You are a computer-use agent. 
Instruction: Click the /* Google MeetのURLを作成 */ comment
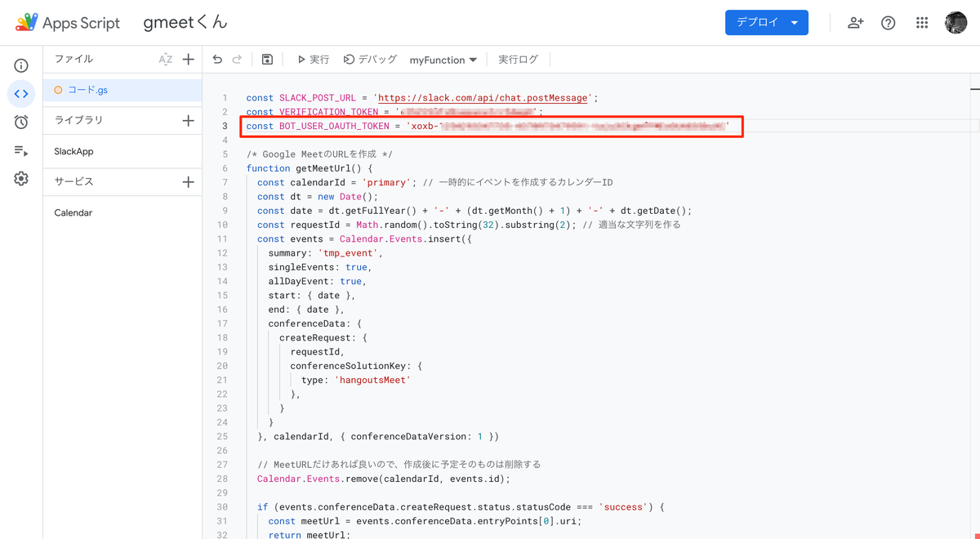click(319, 154)
